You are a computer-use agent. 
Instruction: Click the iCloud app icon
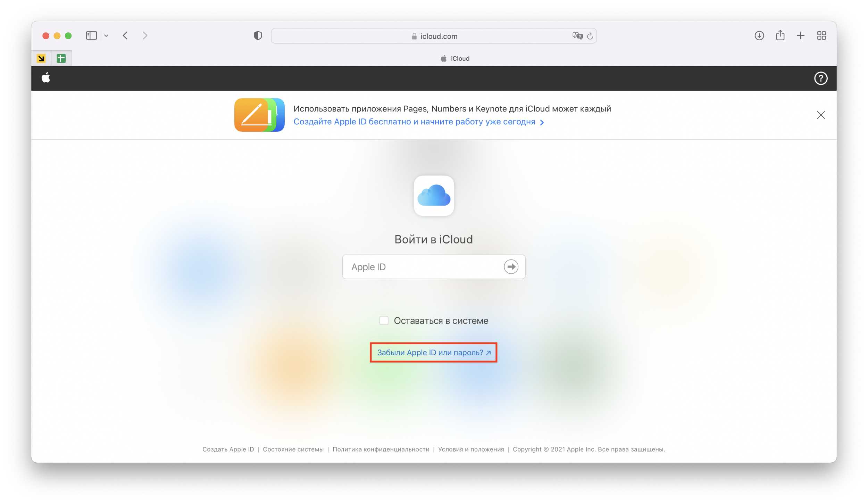pos(434,196)
